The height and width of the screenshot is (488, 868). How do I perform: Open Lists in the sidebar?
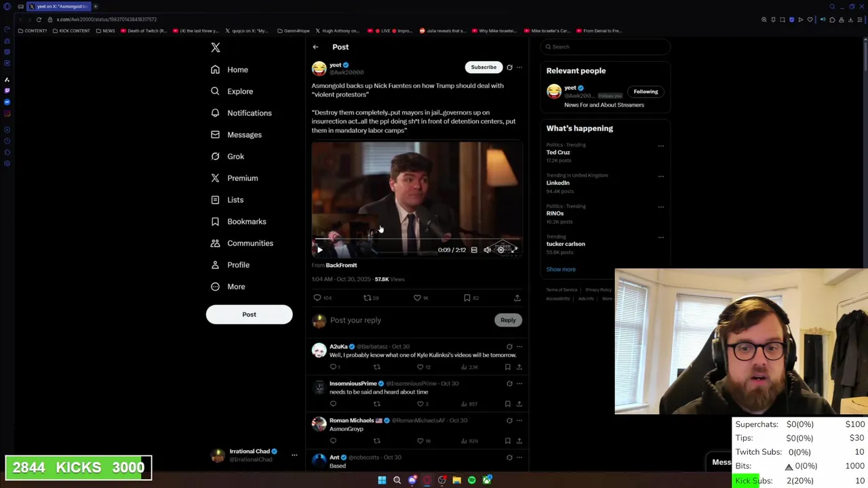[x=226, y=200]
